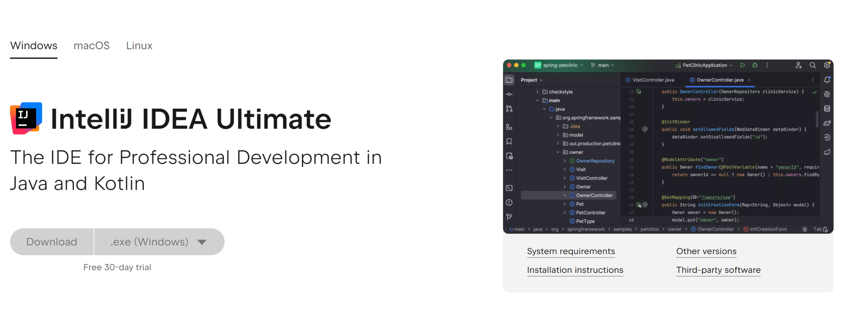Open the IDE settings gear icon

pos(827,65)
